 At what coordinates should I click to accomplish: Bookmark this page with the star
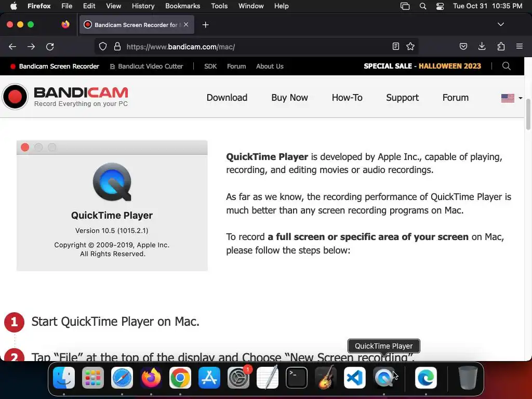click(410, 46)
